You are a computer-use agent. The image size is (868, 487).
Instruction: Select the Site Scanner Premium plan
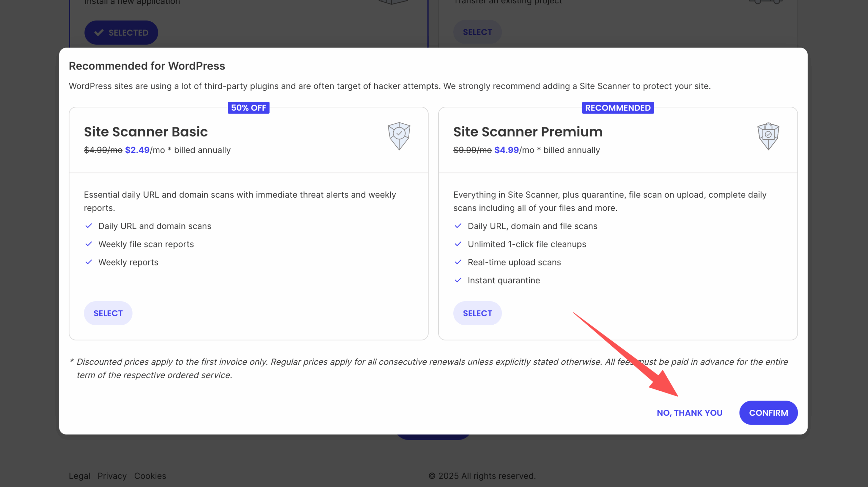pyautogui.click(x=477, y=313)
